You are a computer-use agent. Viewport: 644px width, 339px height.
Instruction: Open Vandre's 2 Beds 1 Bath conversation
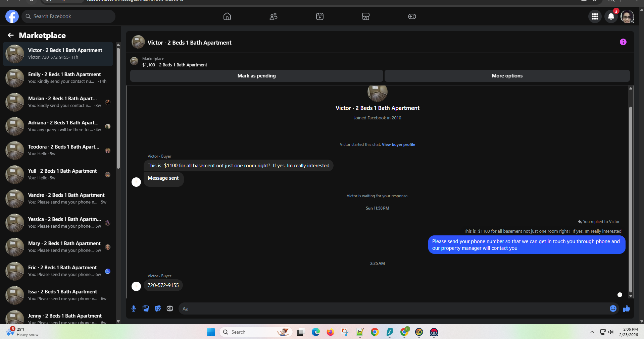tap(58, 199)
